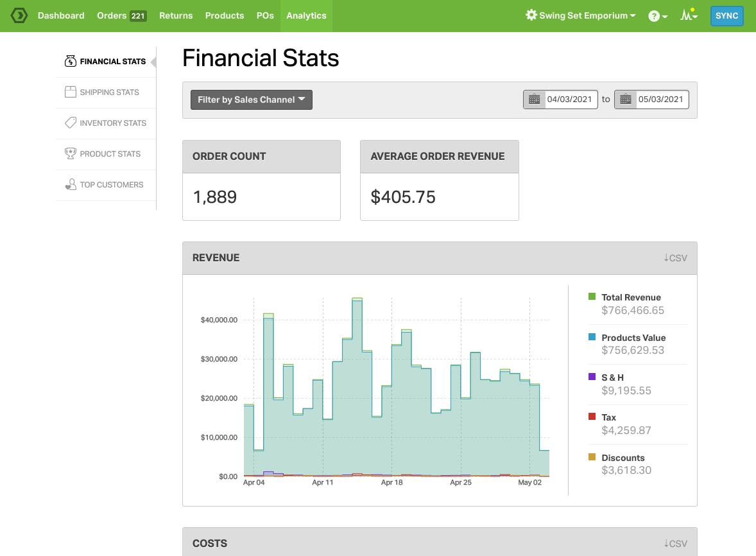
Task: Click the 04/03/2021 start date field
Action: click(x=570, y=100)
